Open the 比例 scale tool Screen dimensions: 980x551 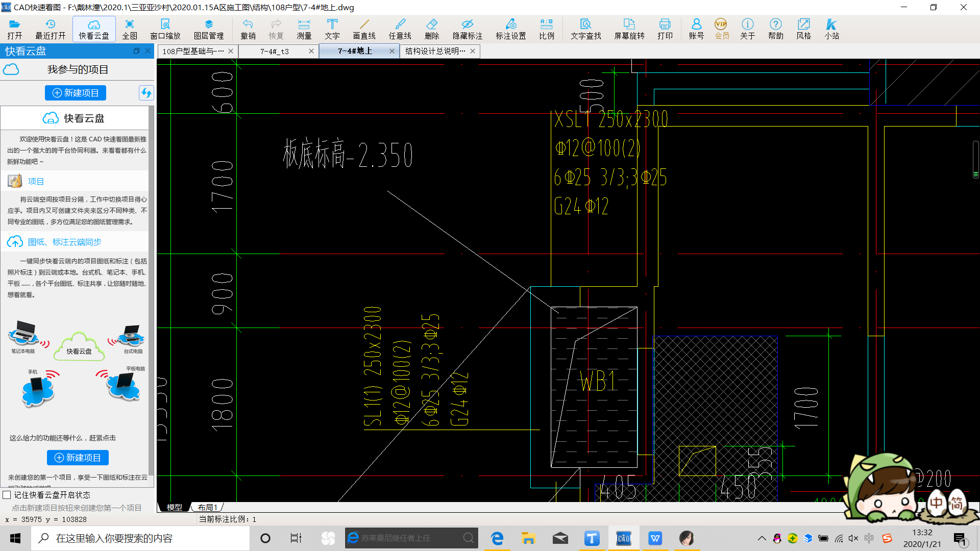click(547, 29)
